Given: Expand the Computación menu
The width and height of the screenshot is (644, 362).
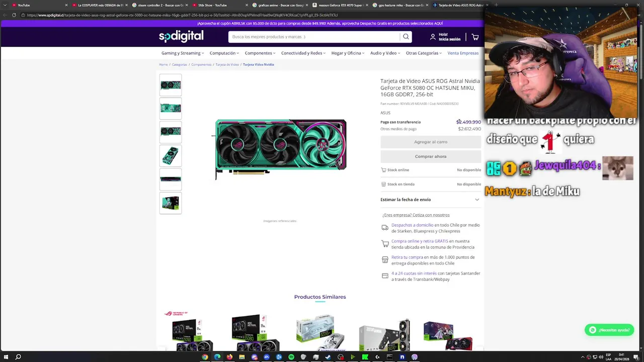Looking at the screenshot, I should tap(224, 53).
